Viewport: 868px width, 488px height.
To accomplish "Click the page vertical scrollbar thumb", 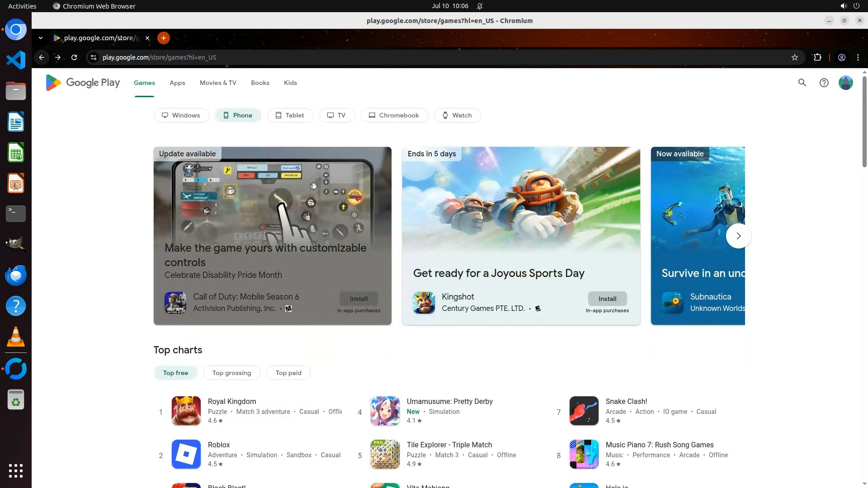I will tap(864, 122).
